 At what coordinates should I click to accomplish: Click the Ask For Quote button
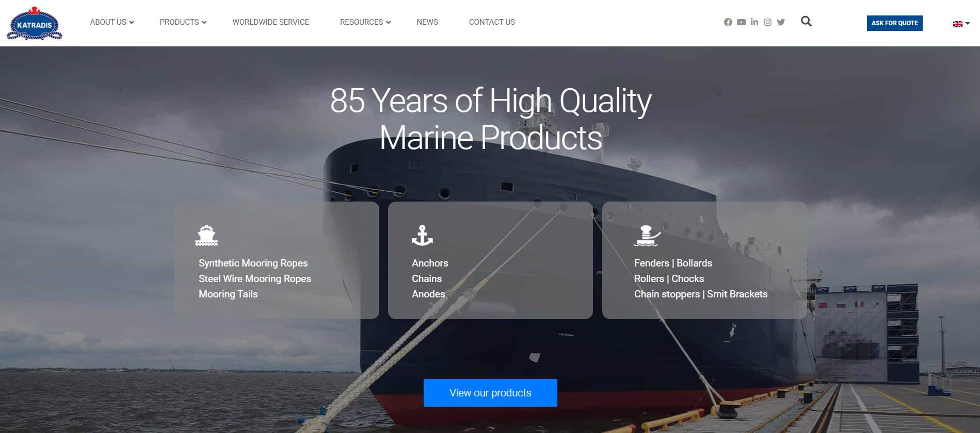894,23
